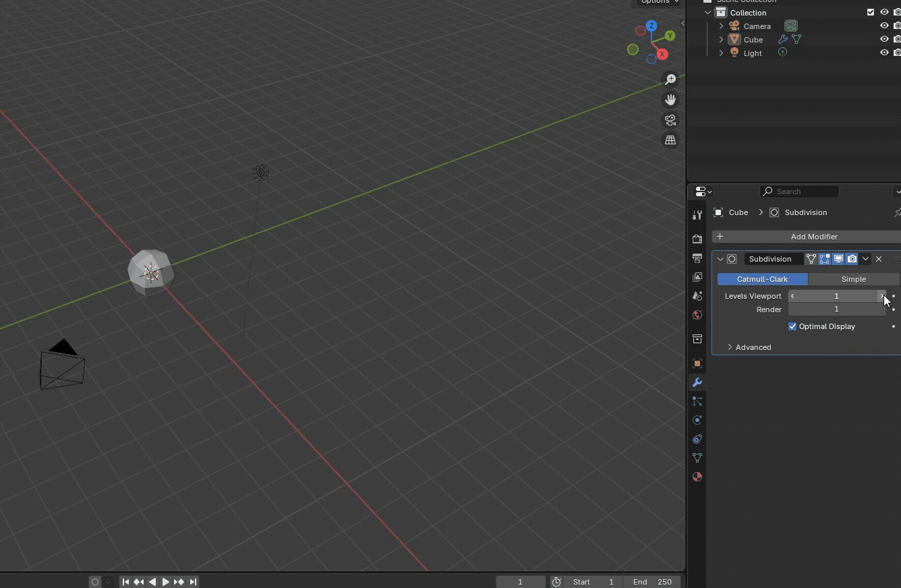Screen dimensions: 901x588
Task: Open the Render properties tab
Action: [x=697, y=239]
